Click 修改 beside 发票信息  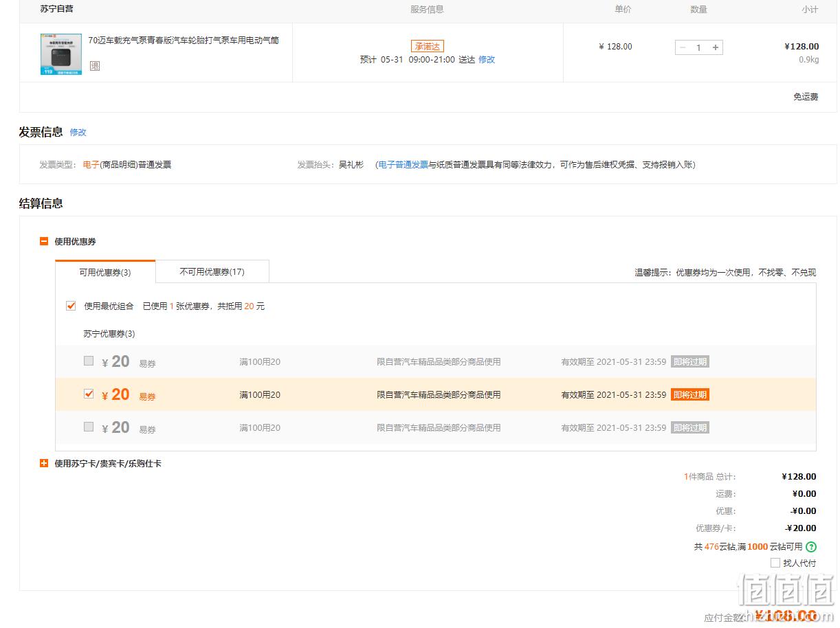(78, 132)
